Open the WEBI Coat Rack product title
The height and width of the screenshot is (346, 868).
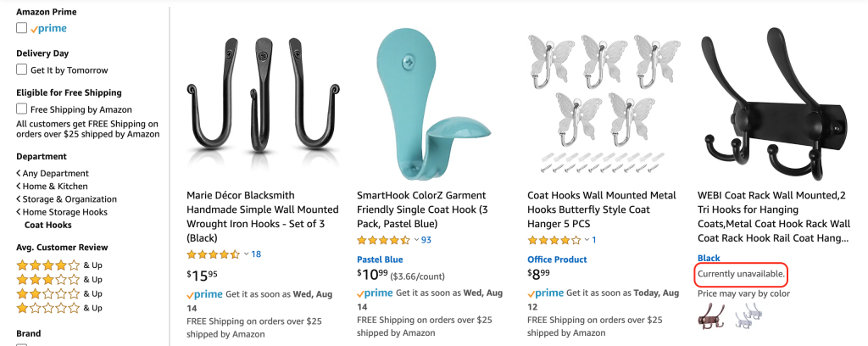[773, 216]
